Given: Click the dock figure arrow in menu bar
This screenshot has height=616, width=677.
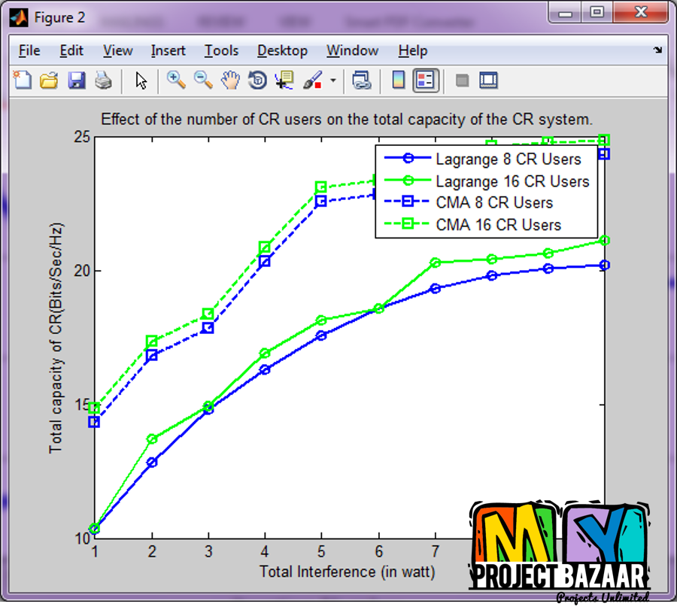Looking at the screenshot, I should (657, 50).
